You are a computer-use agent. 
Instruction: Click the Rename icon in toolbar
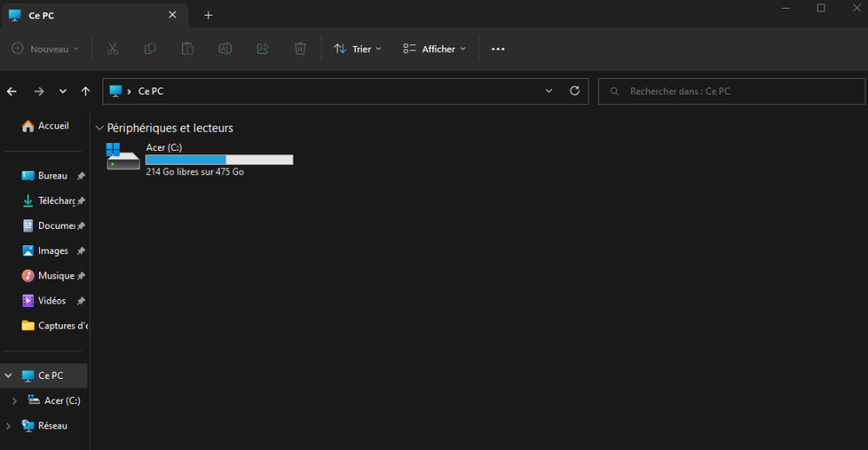pos(225,49)
